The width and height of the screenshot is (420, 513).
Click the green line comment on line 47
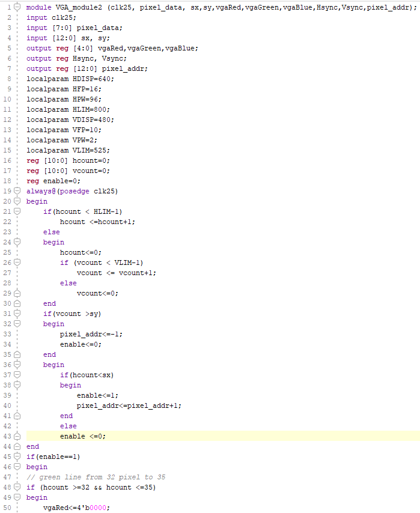pos(96,477)
